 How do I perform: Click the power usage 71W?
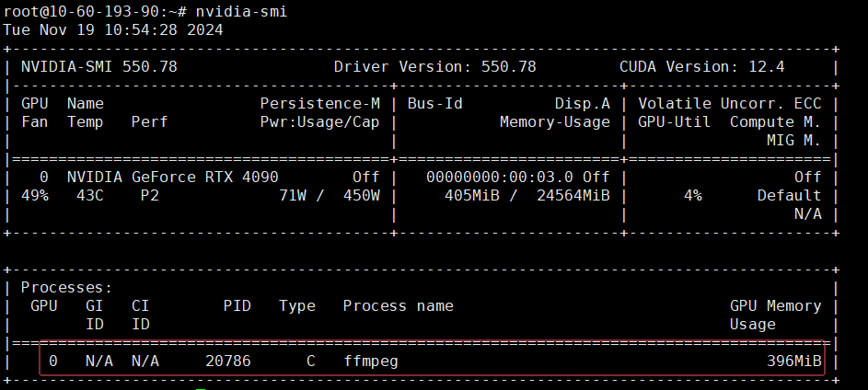pyautogui.click(x=293, y=195)
